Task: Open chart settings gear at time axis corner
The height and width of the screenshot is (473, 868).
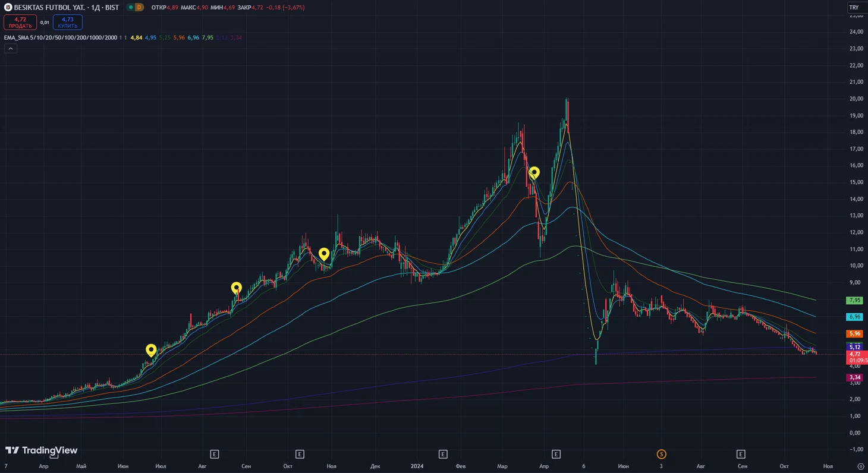Action: (x=861, y=466)
